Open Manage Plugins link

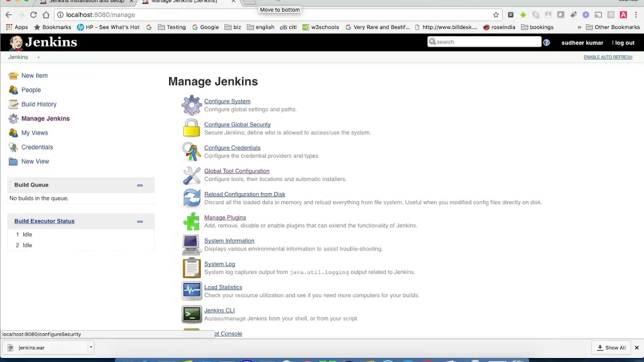pos(225,218)
